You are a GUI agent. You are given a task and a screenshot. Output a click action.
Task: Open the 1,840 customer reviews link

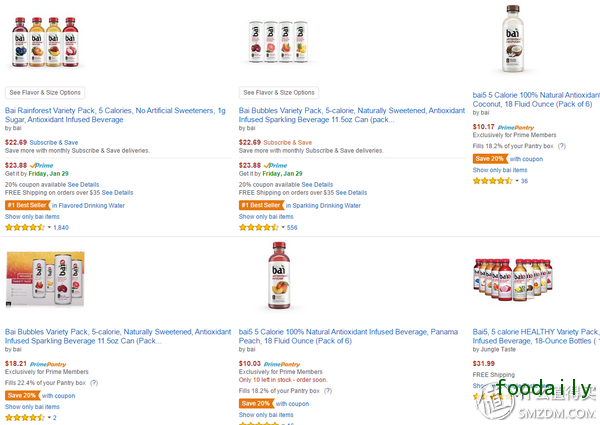click(61, 227)
